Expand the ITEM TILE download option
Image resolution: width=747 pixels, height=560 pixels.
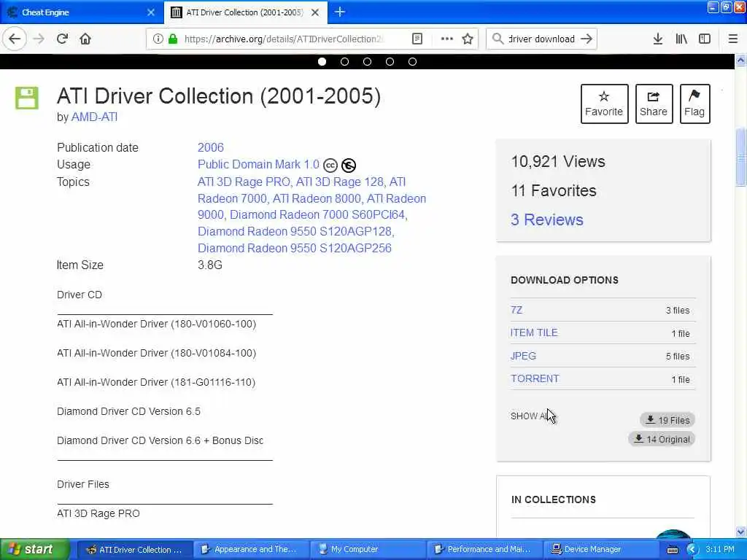534,332
